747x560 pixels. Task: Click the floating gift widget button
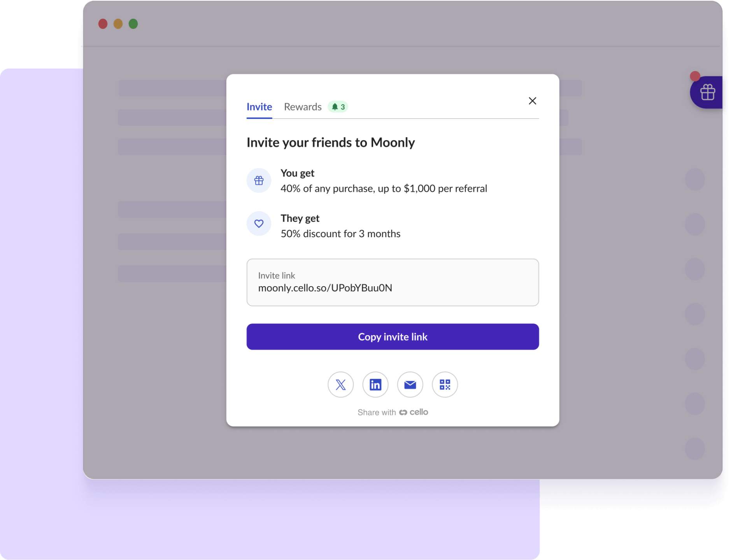pos(707,93)
